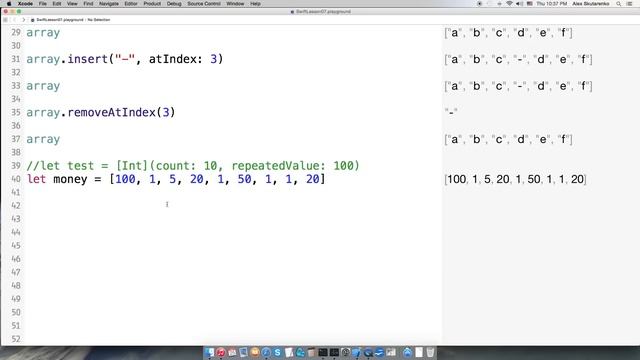Viewport: 640px width, 360px height.
Task: Click the result for line 37 array
Action: tap(509, 140)
